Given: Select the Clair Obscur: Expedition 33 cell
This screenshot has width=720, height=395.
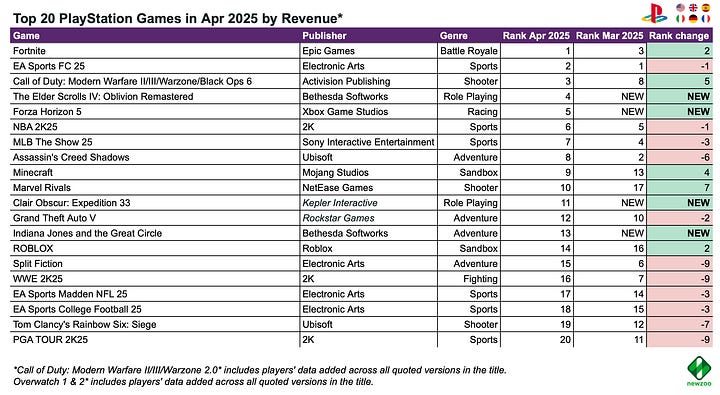Looking at the screenshot, I should (155, 203).
